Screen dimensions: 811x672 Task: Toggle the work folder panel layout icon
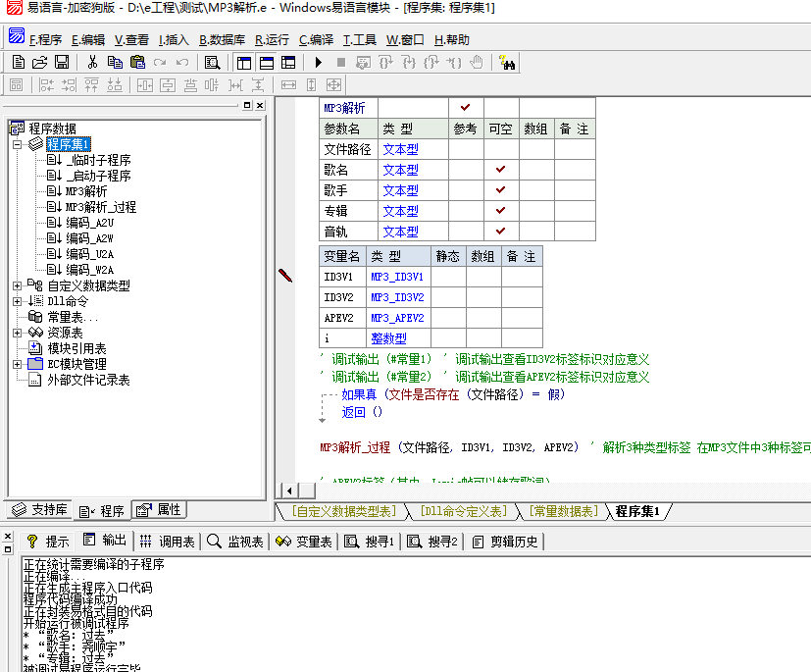click(x=243, y=63)
